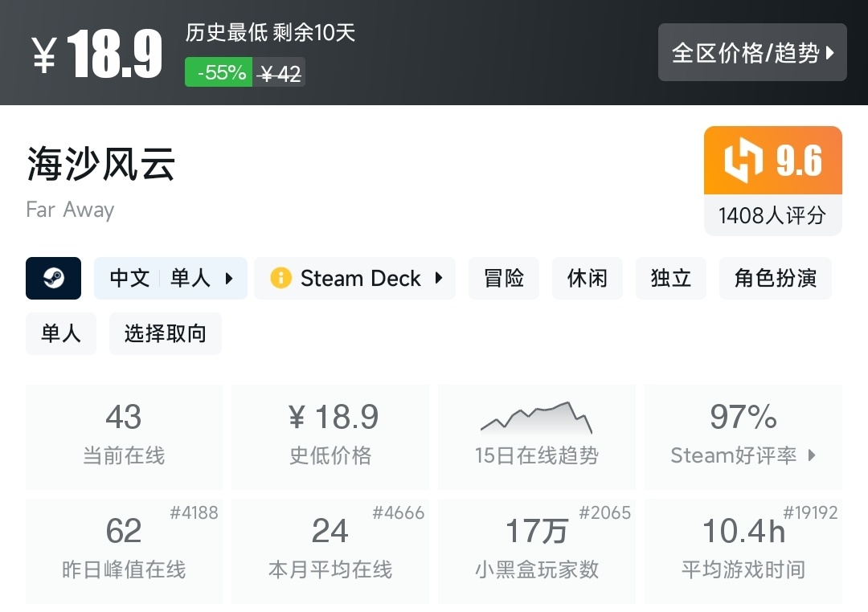
Task: Expand the 全区价格/趋势 price trends
Action: click(x=752, y=53)
